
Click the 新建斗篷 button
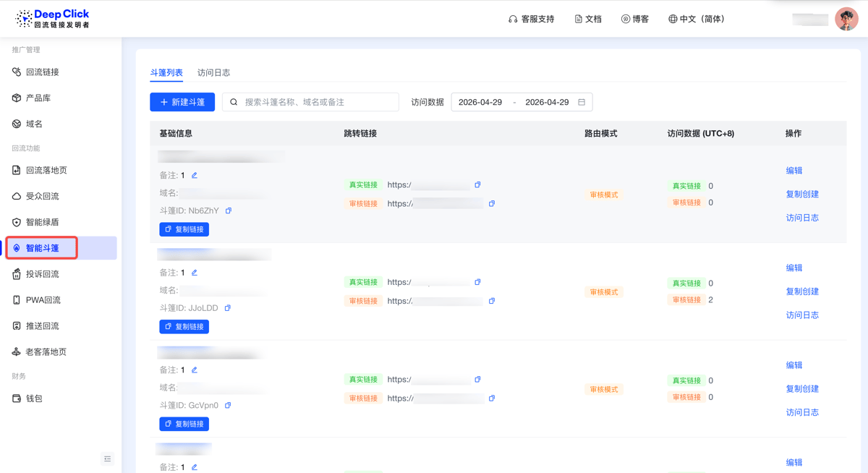[182, 102]
